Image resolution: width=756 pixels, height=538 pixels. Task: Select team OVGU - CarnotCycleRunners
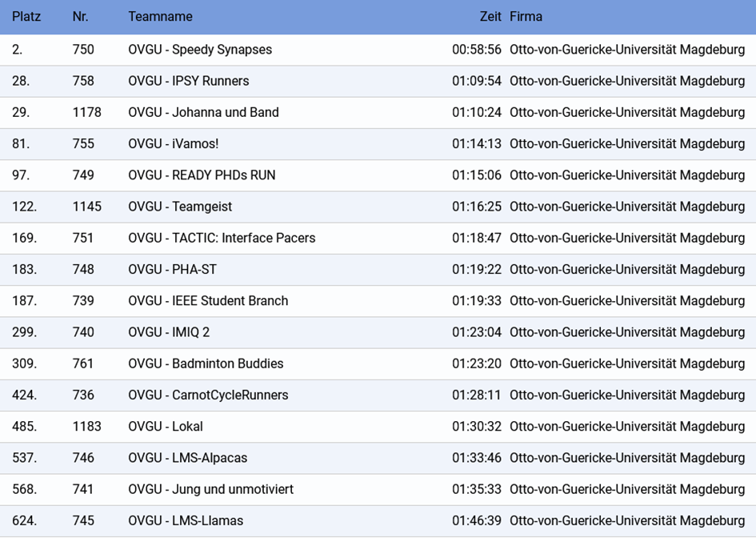click(208, 395)
